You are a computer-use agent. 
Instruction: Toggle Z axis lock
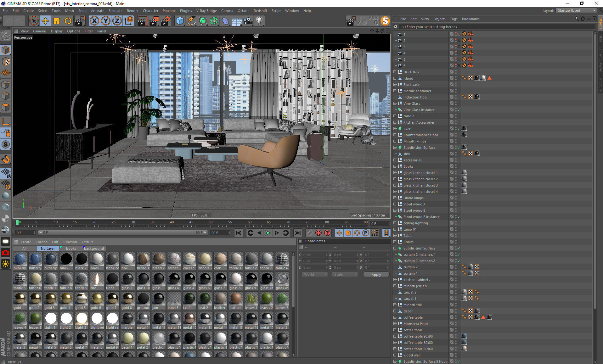pos(117,21)
